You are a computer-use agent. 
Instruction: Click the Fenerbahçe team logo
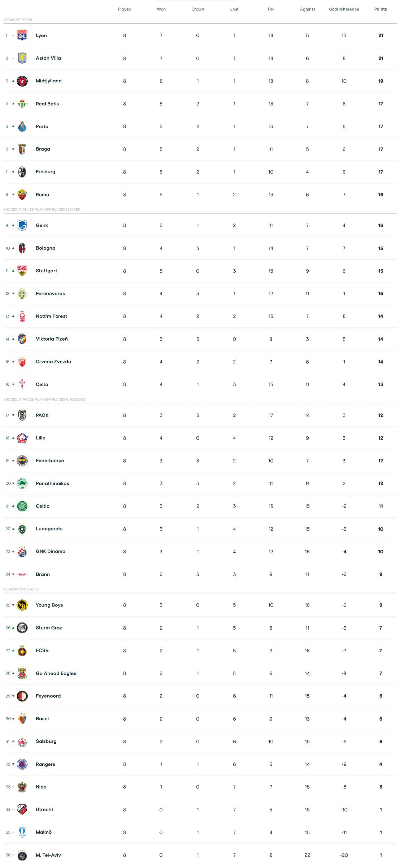tap(22, 461)
